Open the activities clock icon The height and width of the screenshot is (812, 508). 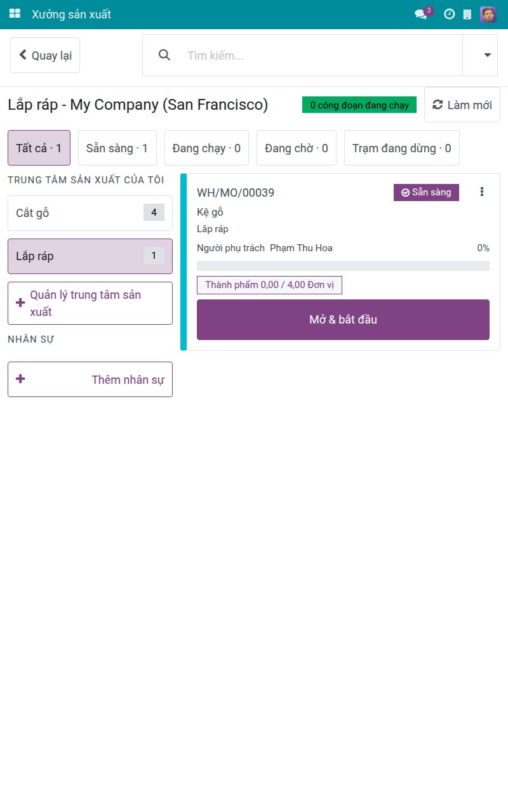point(449,14)
